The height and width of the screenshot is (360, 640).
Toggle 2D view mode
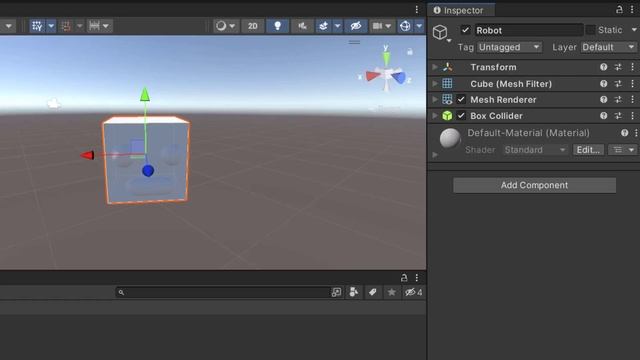coord(253,26)
